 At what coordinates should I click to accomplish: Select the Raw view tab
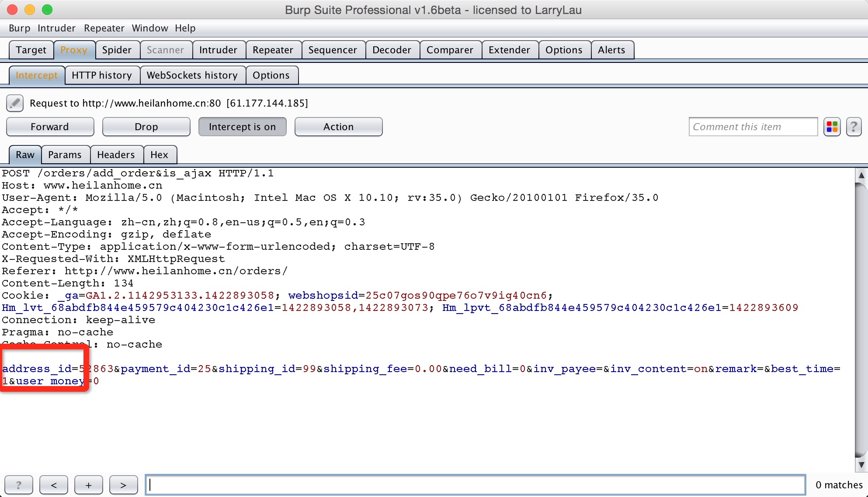(x=25, y=155)
